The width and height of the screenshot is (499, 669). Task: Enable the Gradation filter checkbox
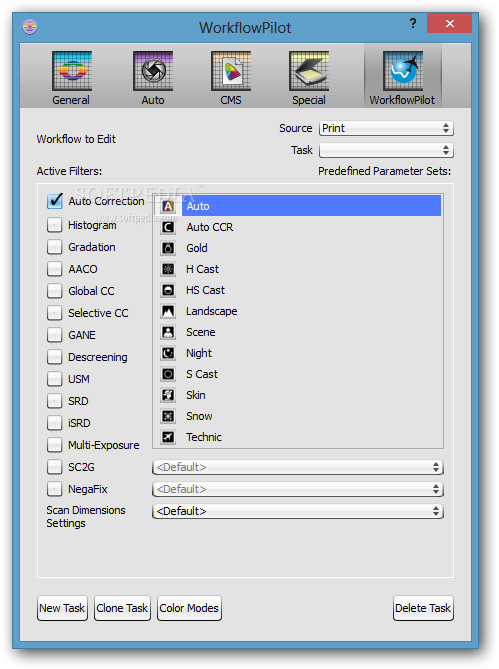point(55,247)
